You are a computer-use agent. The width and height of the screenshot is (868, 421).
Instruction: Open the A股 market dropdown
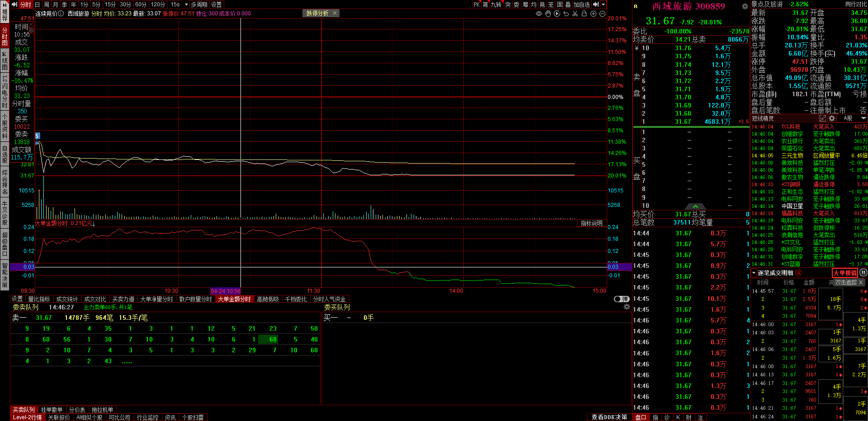pos(854,118)
